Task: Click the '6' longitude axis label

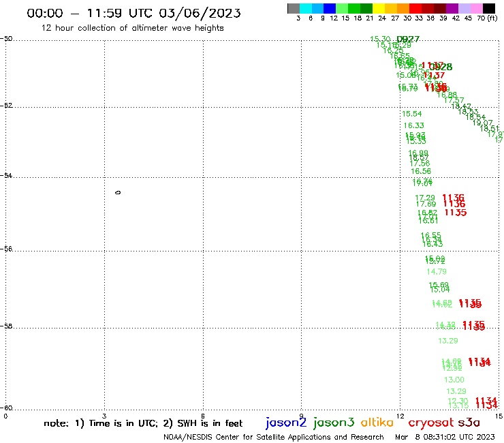Action: point(203,416)
